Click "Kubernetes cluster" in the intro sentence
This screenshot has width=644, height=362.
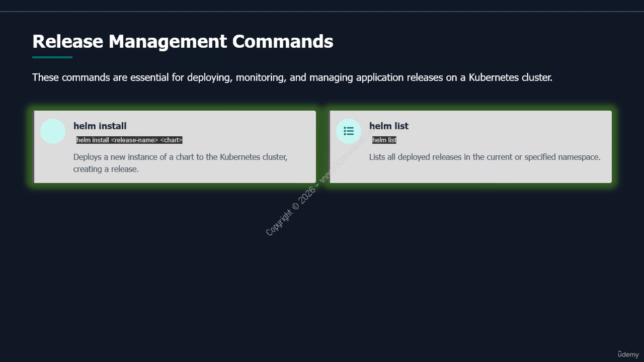pos(510,77)
